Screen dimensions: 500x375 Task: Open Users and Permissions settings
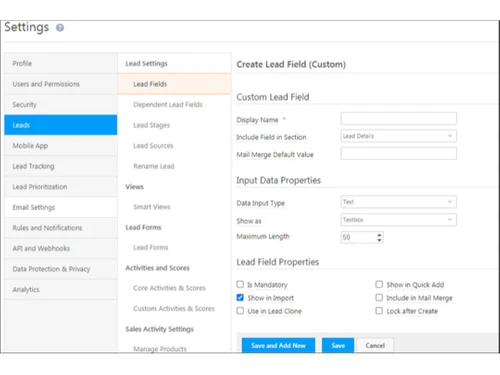pyautogui.click(x=61, y=84)
